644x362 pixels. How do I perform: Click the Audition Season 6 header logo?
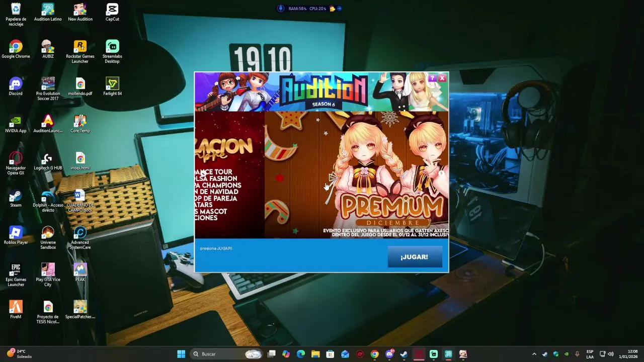coord(323,92)
